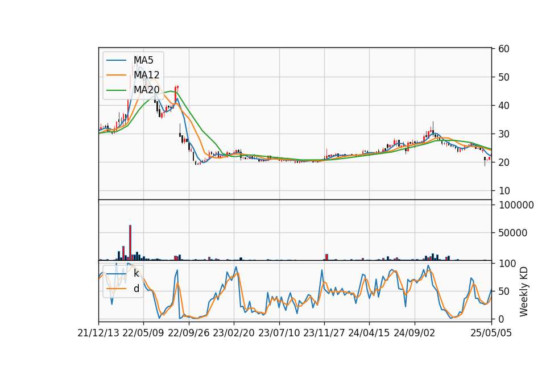Click the 30 price axis label

[x=504, y=134]
